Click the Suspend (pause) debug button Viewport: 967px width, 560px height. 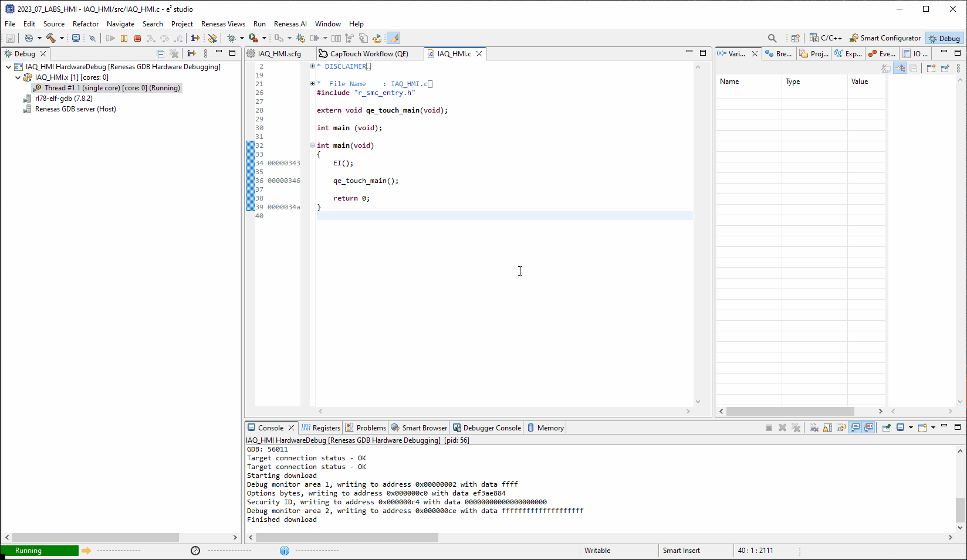(x=124, y=38)
